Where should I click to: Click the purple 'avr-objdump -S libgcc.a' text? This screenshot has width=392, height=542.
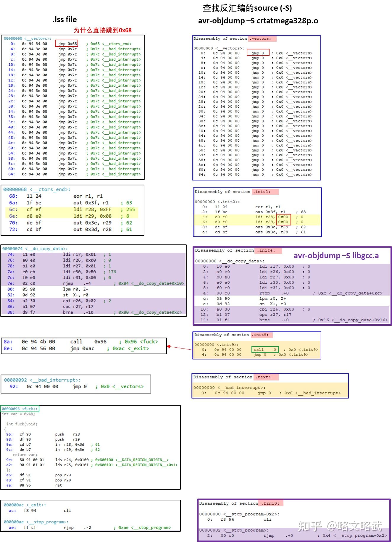(x=336, y=256)
